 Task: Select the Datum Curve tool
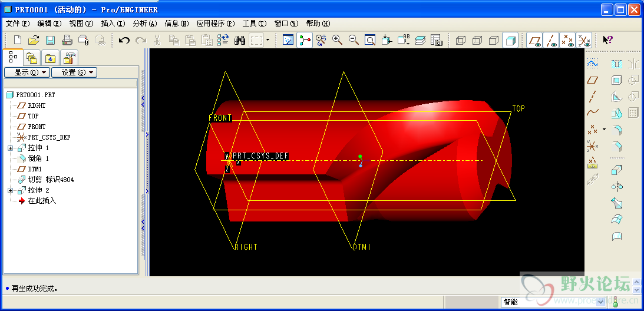592,112
